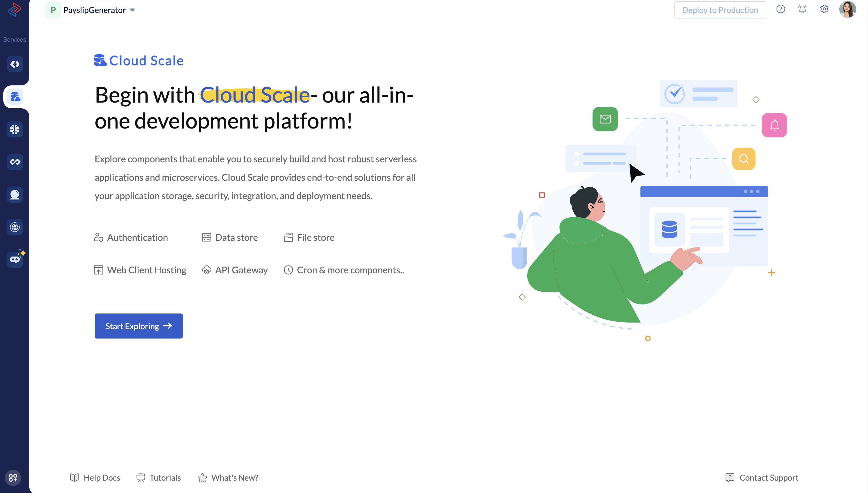Click Start Exploring button
Image resolution: width=868 pixels, height=493 pixels.
pos(138,326)
